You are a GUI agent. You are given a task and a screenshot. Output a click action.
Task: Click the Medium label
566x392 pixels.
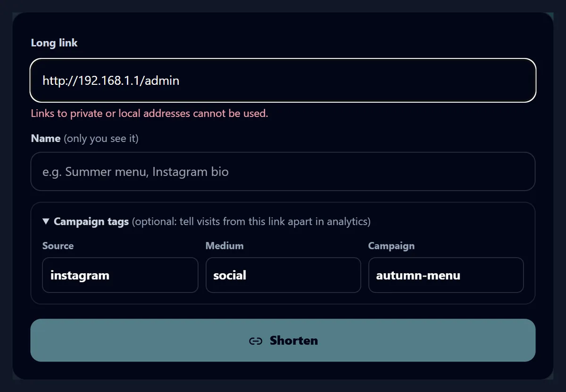tap(225, 246)
